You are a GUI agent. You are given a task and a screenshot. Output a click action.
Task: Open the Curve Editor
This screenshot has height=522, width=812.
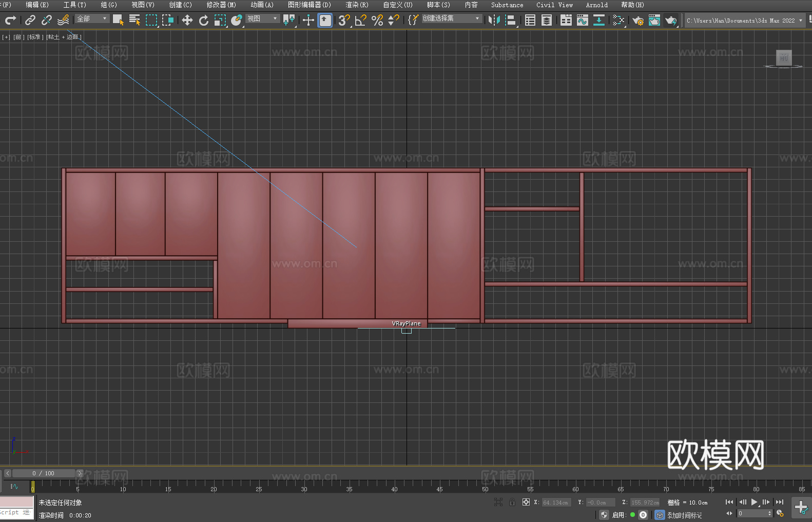(583, 20)
